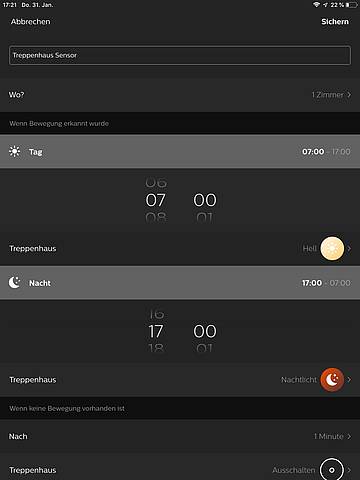
Task: Select the Ausschalten circle icon
Action: pos(332,470)
